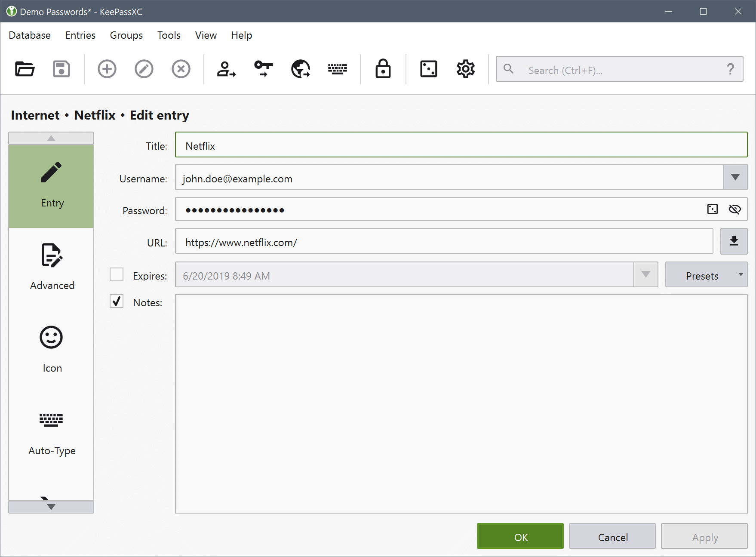Image resolution: width=756 pixels, height=557 pixels.
Task: Open the Database menu
Action: (29, 35)
